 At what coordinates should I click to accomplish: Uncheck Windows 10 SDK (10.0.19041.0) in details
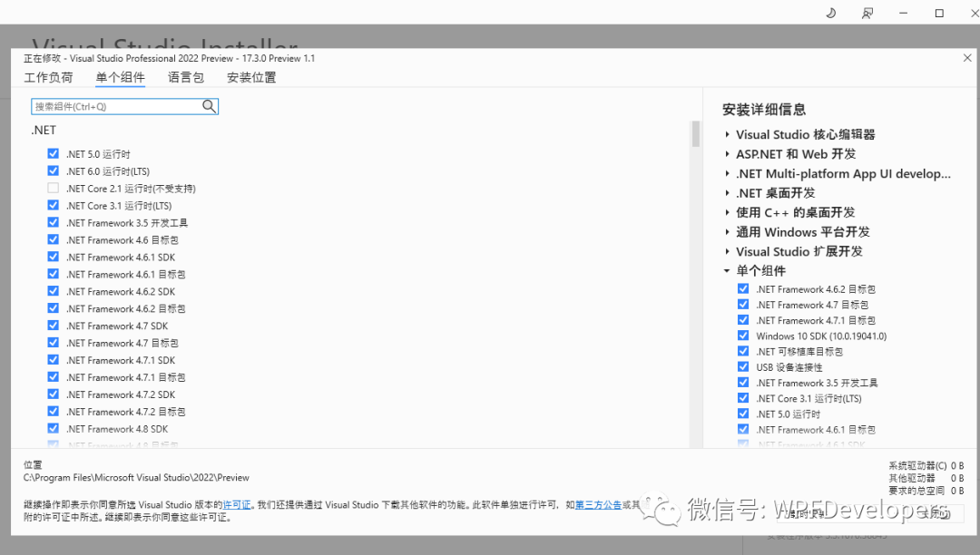pos(743,336)
